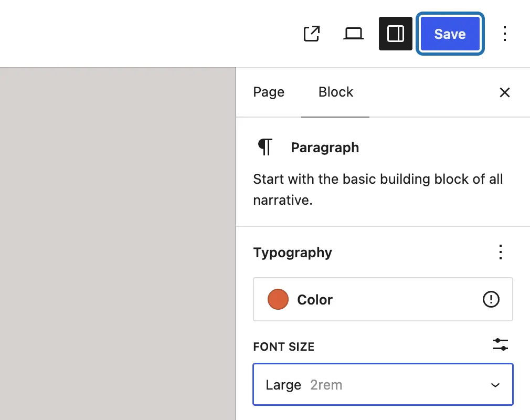530x420 pixels.
Task: Toggle the settings sidebar panel
Action: point(396,34)
